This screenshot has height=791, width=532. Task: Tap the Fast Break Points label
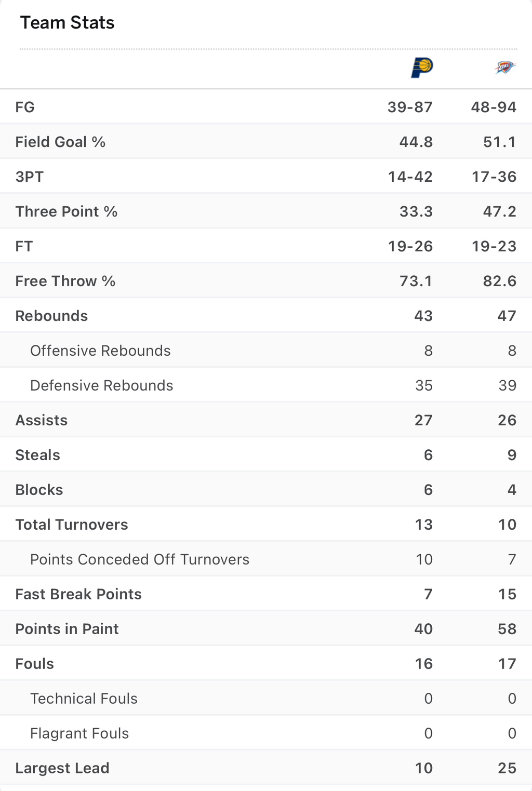78,594
